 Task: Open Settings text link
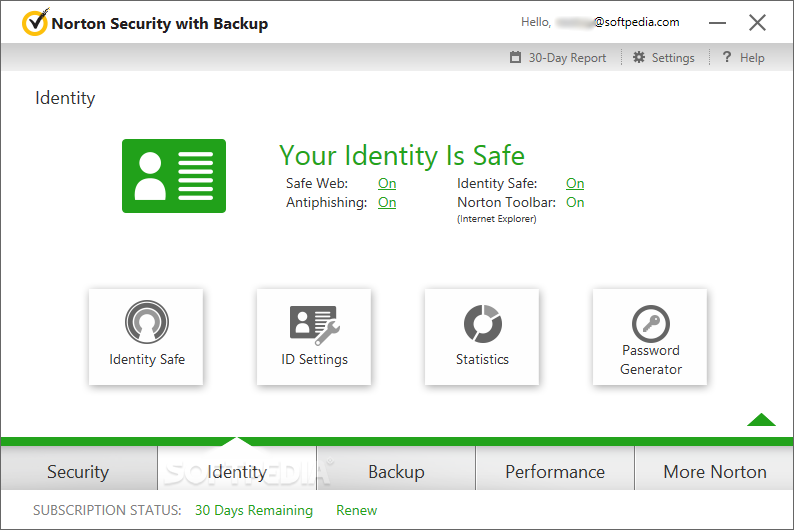673,58
